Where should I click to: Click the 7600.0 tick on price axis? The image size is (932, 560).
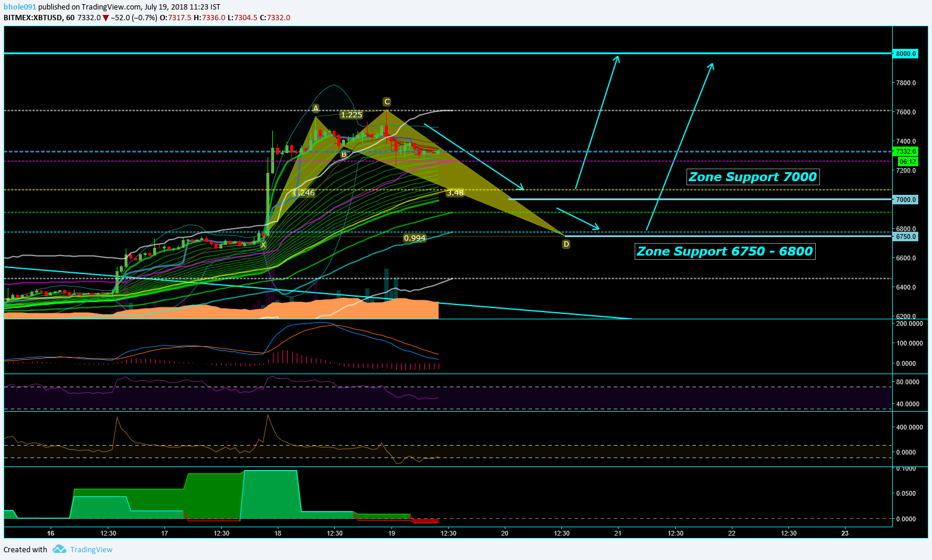(x=906, y=112)
